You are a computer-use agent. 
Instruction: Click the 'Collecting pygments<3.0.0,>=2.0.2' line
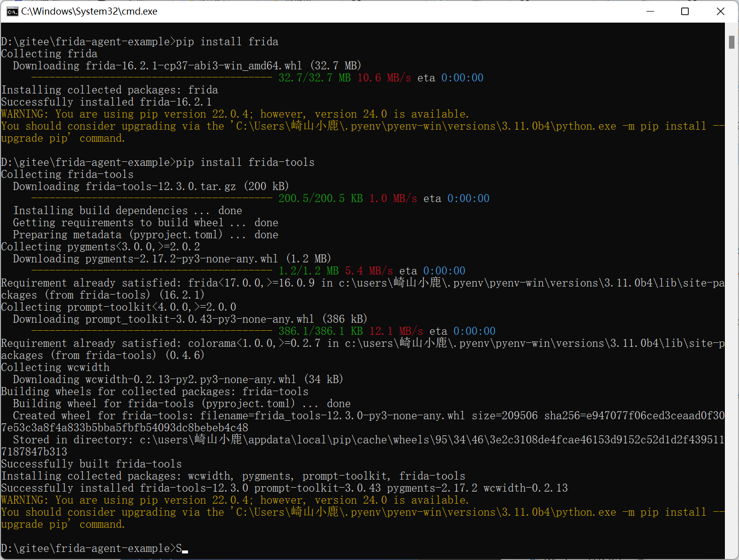click(x=101, y=247)
